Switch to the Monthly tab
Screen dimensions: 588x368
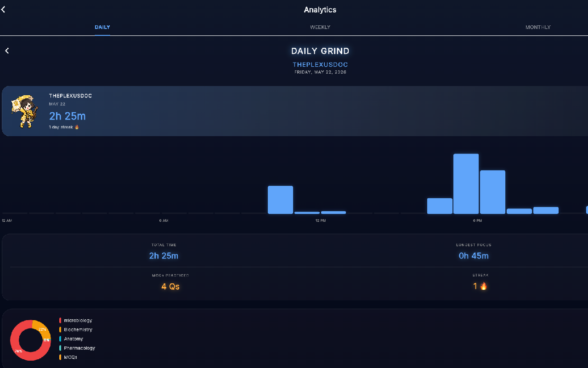pyautogui.click(x=538, y=27)
